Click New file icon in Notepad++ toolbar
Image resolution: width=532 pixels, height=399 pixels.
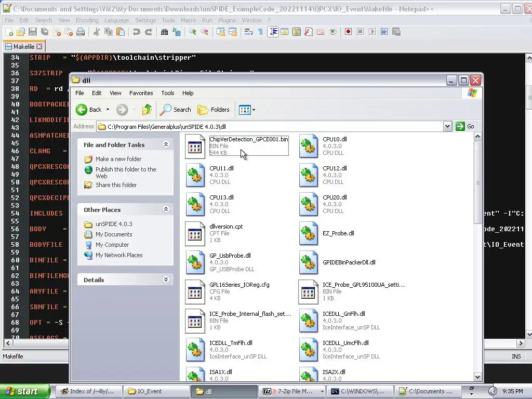click(9, 32)
